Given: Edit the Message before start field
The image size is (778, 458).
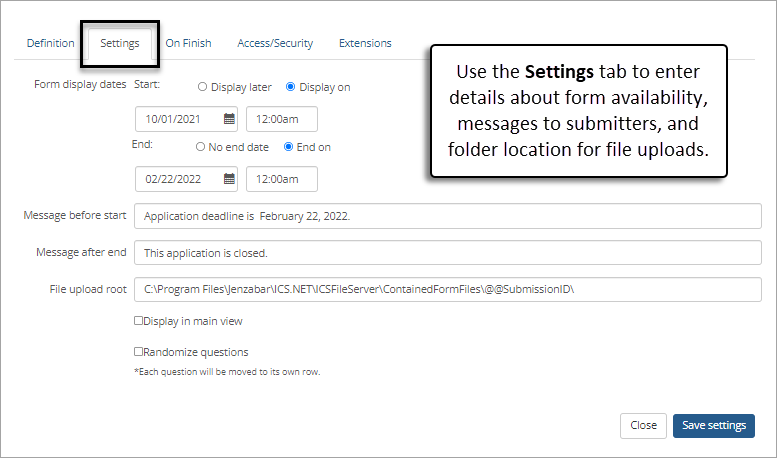Looking at the screenshot, I should (448, 216).
